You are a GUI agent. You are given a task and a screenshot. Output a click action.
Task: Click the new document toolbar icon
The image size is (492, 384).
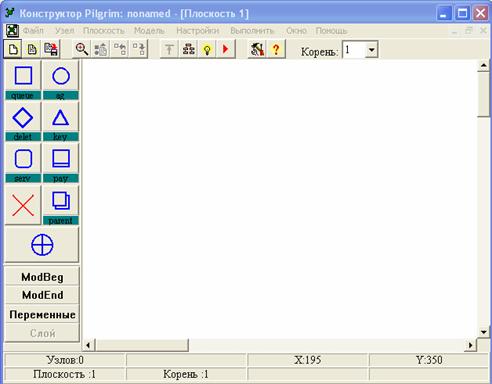(x=13, y=49)
